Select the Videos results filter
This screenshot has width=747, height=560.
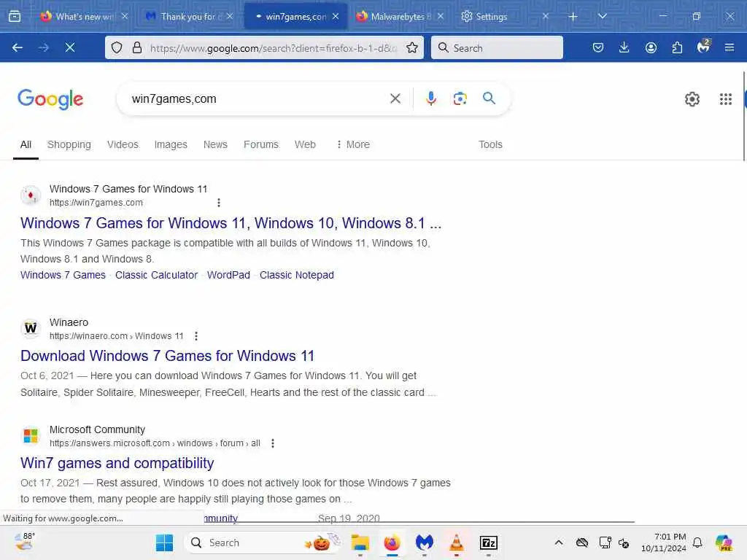[123, 144]
